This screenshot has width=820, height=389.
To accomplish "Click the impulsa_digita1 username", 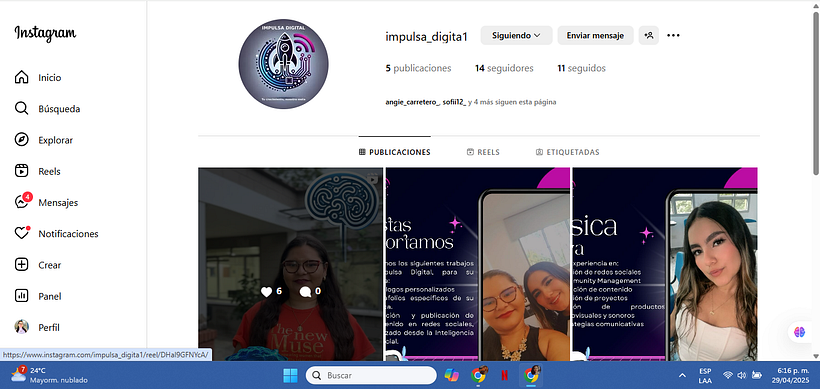I will (426, 37).
